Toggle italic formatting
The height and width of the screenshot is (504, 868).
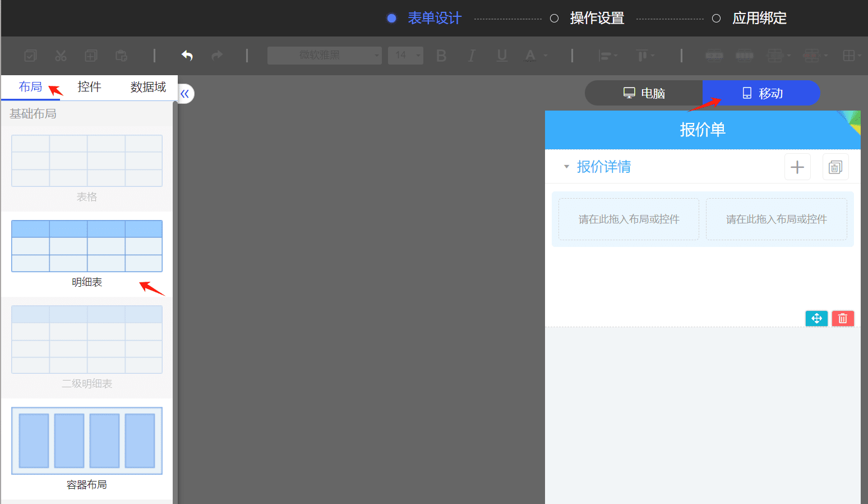coord(472,56)
